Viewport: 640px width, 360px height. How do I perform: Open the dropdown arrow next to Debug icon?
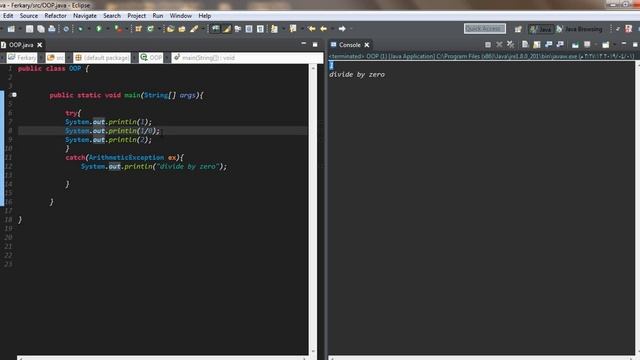(x=89, y=29)
